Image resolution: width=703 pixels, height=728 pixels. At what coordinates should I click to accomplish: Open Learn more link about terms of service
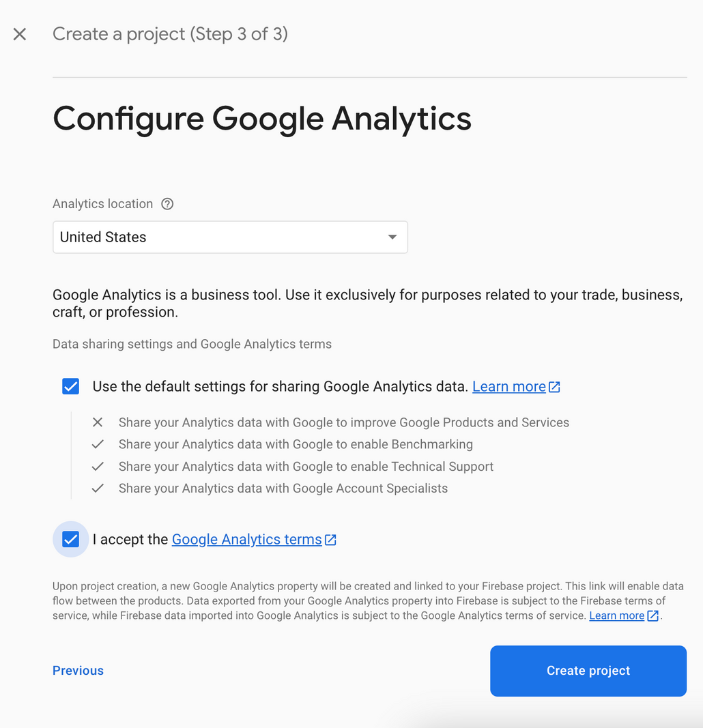coord(616,615)
